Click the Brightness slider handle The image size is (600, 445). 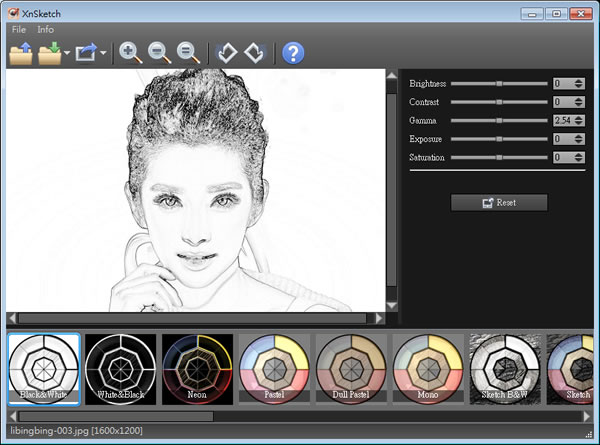click(x=499, y=83)
